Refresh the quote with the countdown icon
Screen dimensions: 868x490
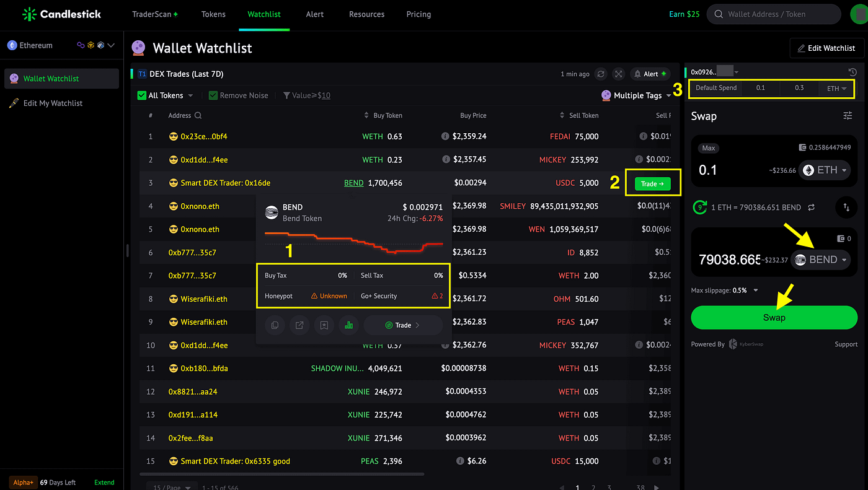701,208
